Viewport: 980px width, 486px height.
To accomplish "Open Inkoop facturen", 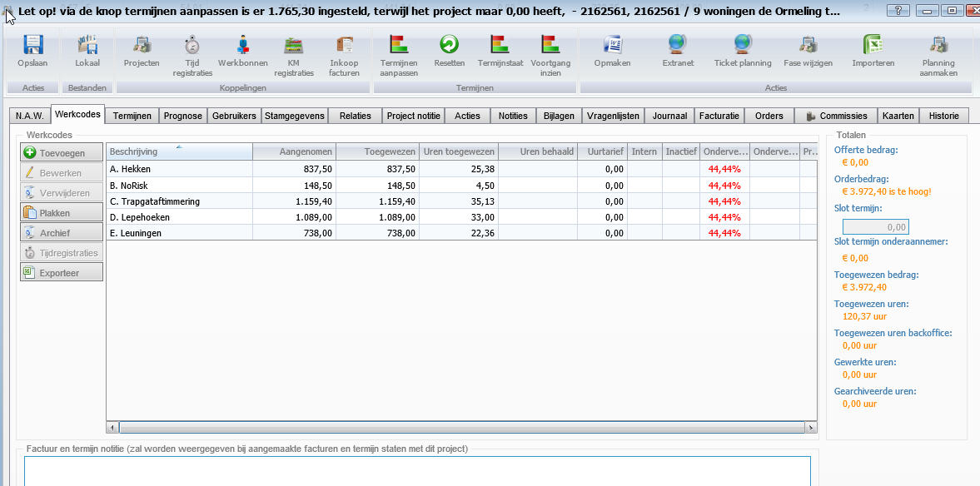I will tap(344, 46).
